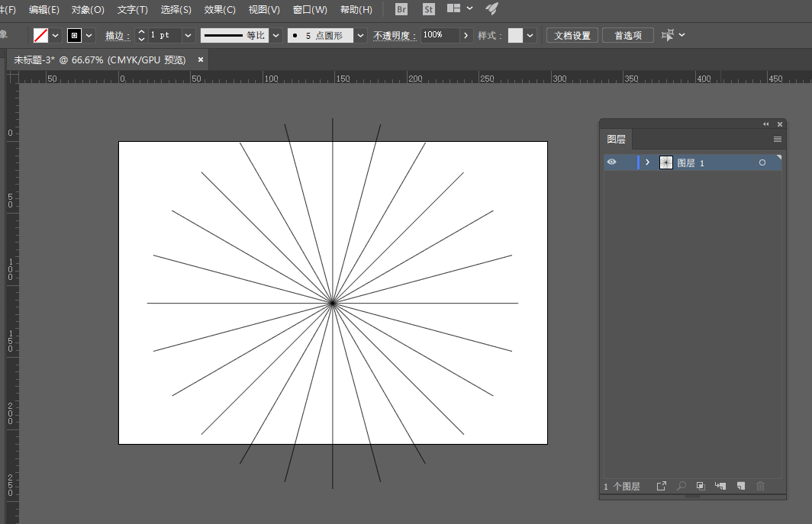Click the make/release clipping mask icon
The image size is (812, 524).
point(701,486)
